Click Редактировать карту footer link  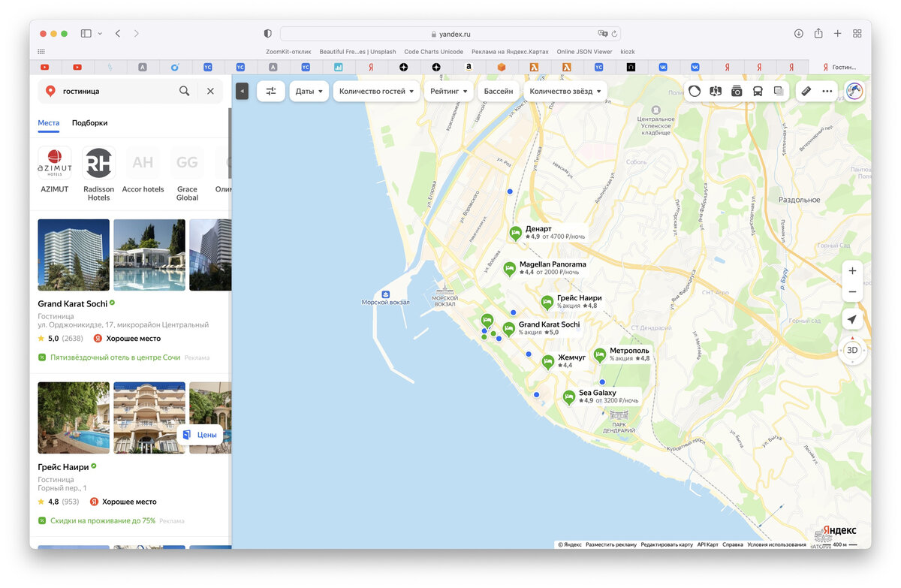click(x=667, y=544)
